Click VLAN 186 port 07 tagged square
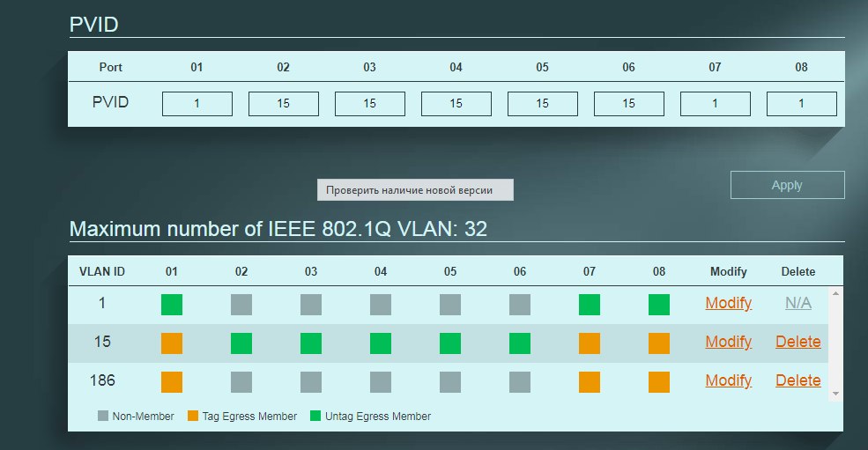This screenshot has height=450, width=868. [589, 382]
